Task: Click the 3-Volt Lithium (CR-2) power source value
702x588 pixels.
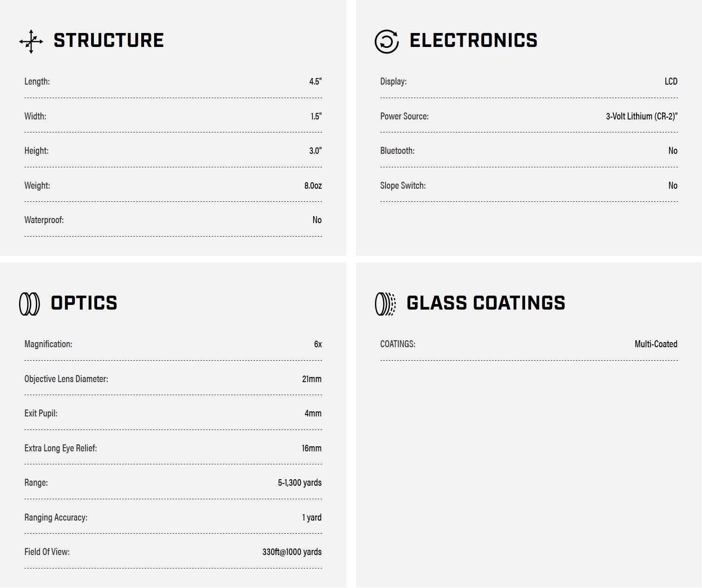Action: point(642,116)
